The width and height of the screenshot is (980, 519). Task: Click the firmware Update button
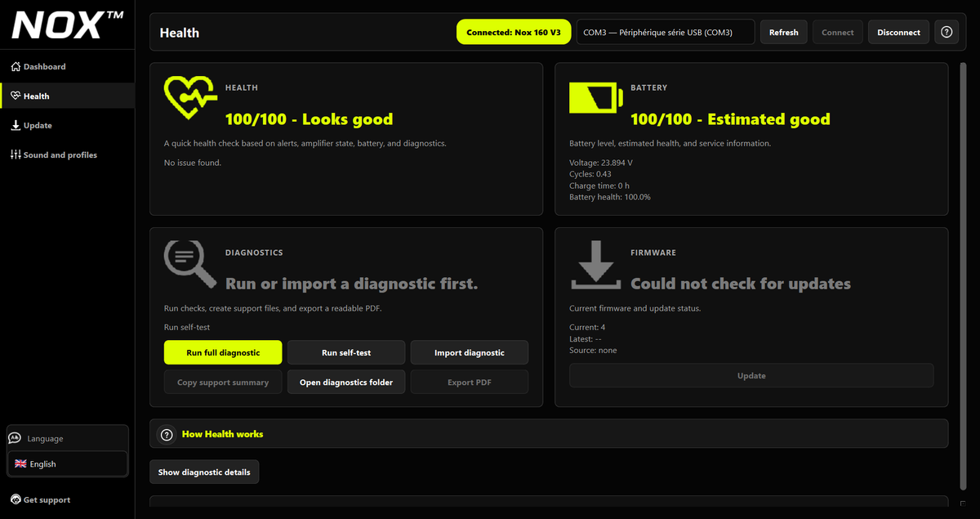[751, 376]
